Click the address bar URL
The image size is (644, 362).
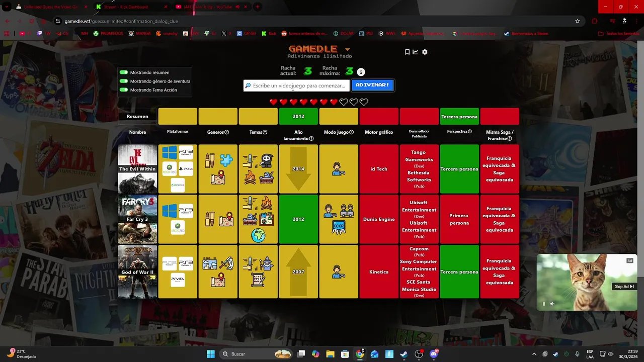[121, 21]
